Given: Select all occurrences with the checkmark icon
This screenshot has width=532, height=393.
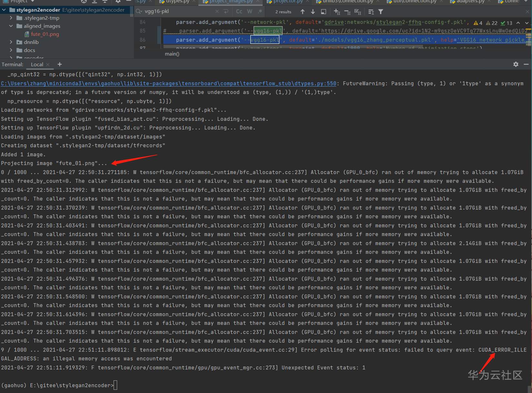Looking at the screenshot, I should pyautogui.click(x=358, y=12).
